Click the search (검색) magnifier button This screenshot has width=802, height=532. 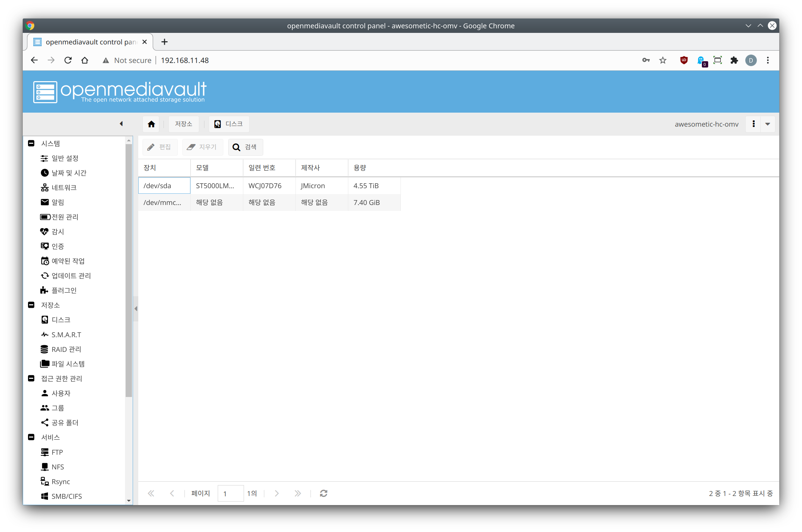pyautogui.click(x=245, y=147)
